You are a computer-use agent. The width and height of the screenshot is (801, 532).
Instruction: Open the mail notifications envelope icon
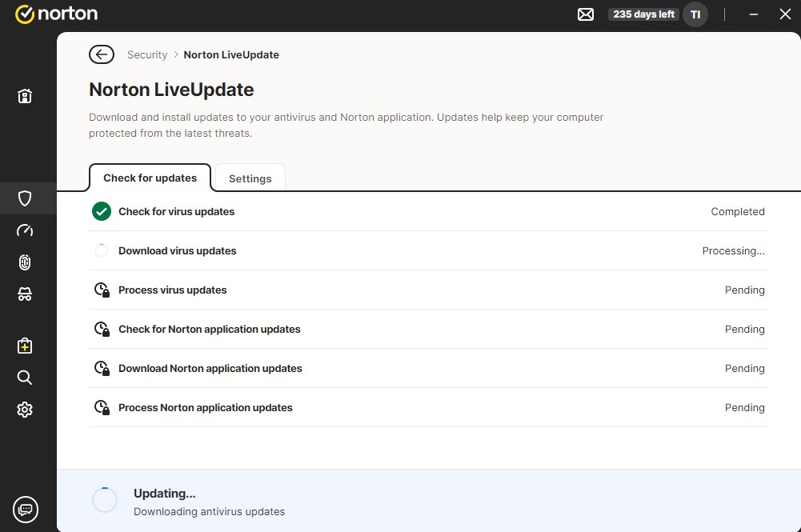click(586, 14)
